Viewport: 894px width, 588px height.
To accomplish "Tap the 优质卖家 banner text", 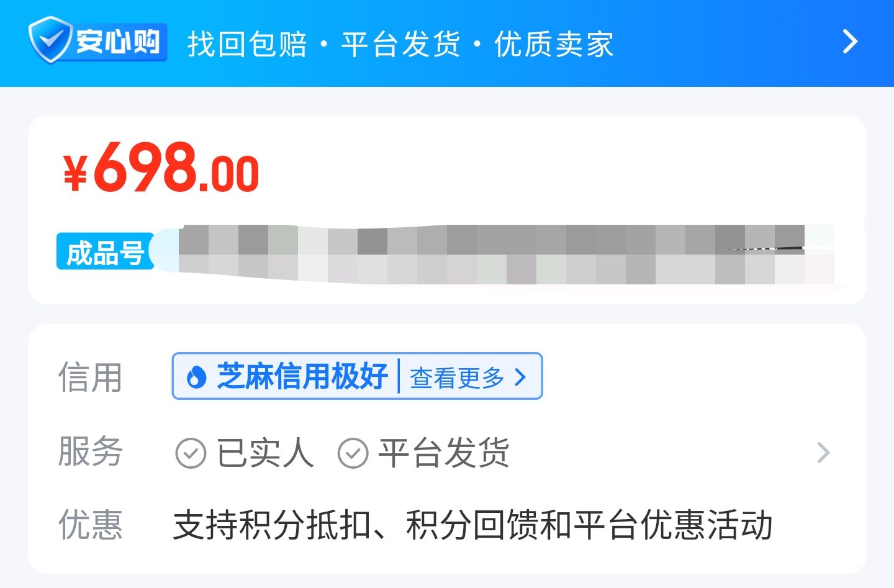I will [x=554, y=44].
